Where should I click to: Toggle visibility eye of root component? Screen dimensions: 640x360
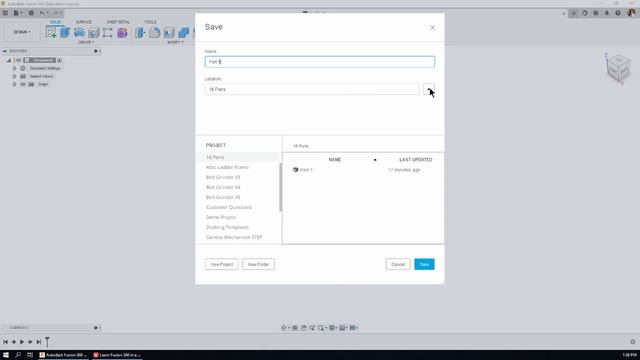click(18, 60)
